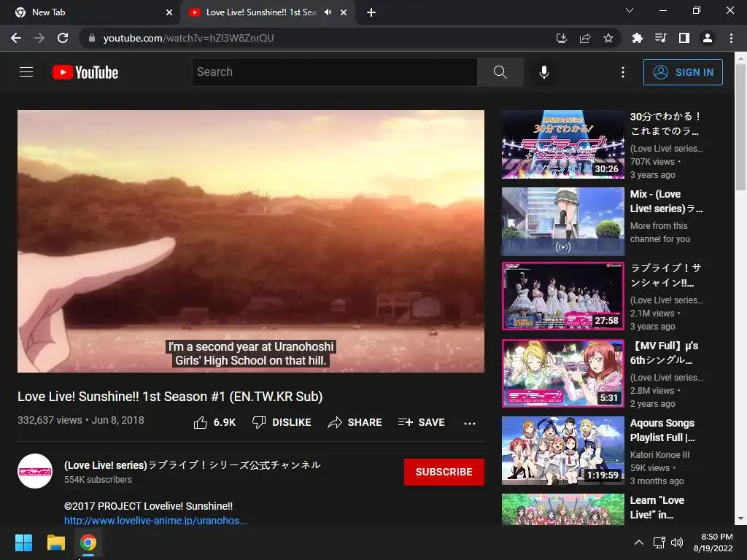Reload the YouTube page
Image resolution: width=747 pixels, height=560 pixels.
63,38
